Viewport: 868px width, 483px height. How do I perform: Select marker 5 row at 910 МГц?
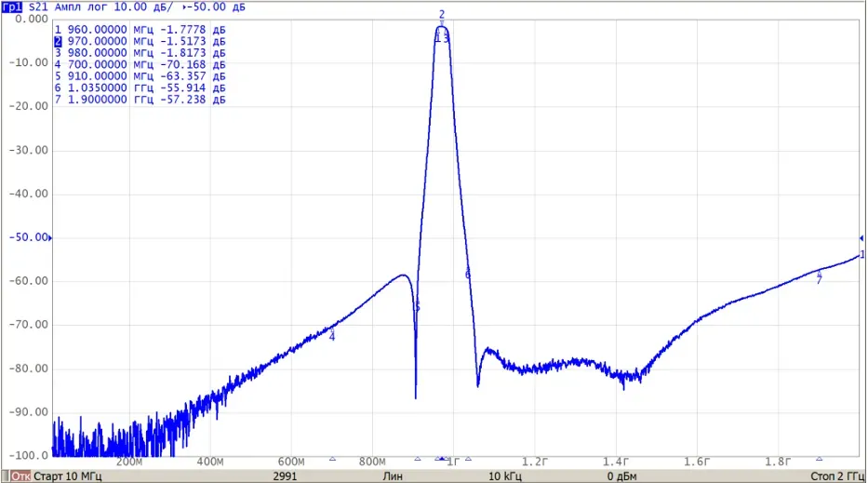click(x=140, y=76)
